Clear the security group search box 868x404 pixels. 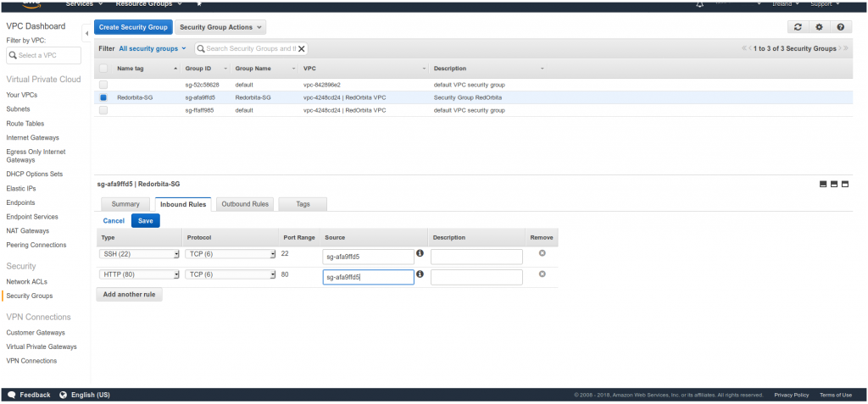302,49
